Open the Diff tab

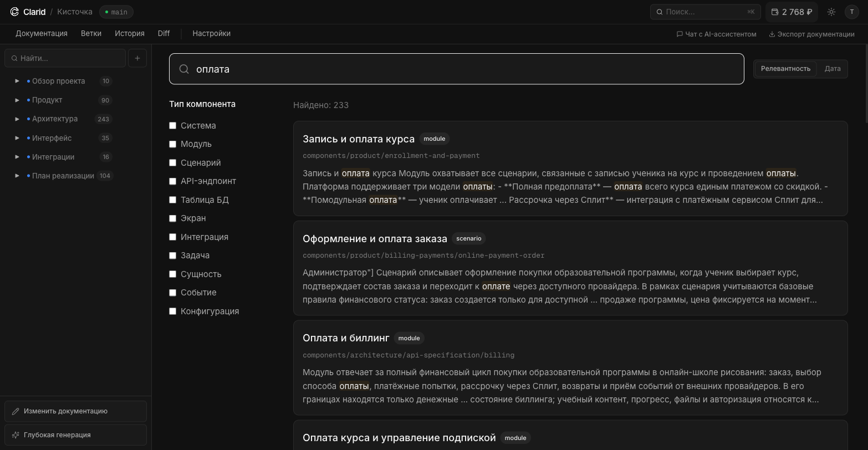coord(164,33)
